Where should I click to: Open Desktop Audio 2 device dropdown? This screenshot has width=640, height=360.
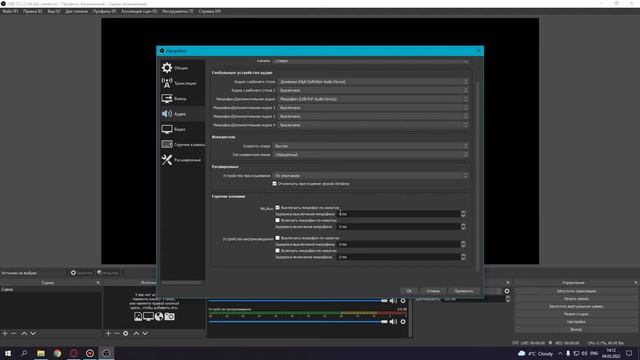pyautogui.click(x=373, y=90)
